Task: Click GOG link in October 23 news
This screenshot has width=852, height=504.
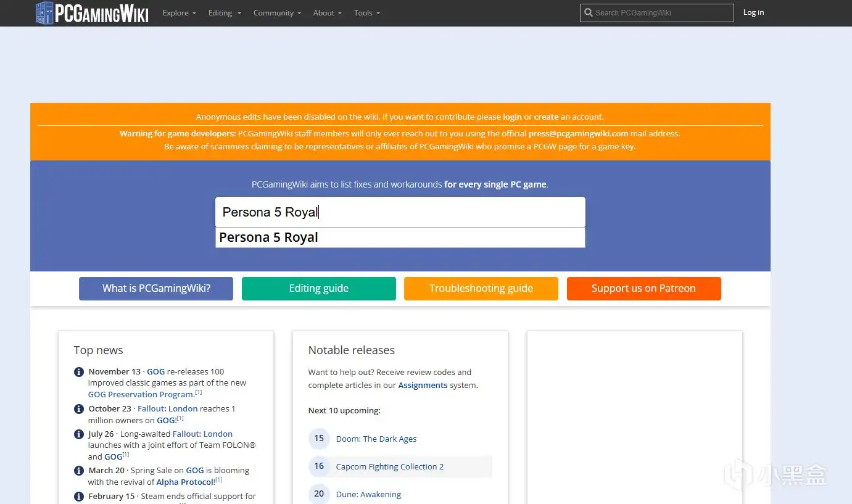Action: pos(166,421)
